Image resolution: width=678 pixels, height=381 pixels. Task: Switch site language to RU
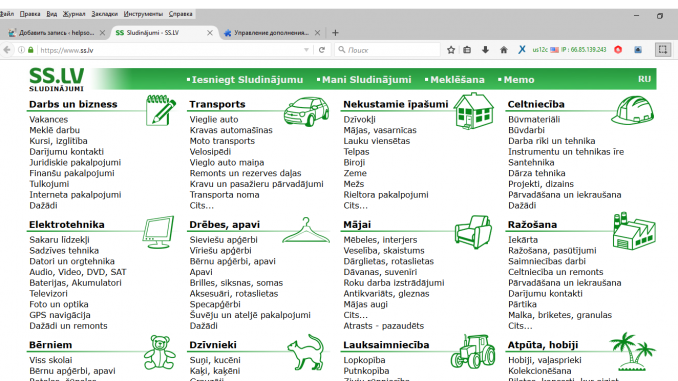pyautogui.click(x=644, y=79)
